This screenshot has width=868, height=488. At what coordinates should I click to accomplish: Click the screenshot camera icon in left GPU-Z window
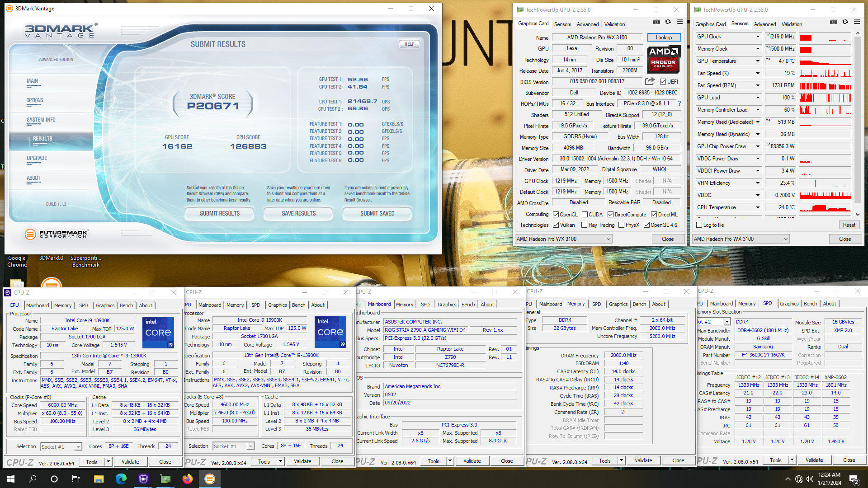[x=656, y=22]
